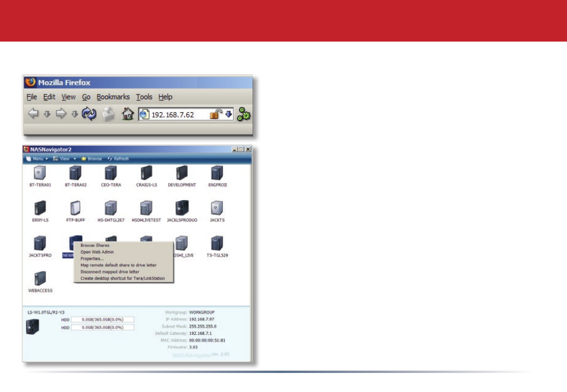This screenshot has height=392, width=567.
Task: Reload the page with Firefox refresh icon
Action: tap(89, 114)
